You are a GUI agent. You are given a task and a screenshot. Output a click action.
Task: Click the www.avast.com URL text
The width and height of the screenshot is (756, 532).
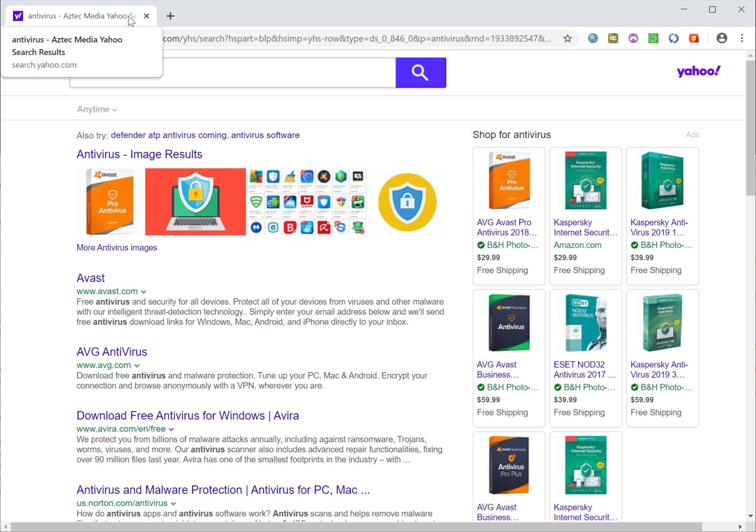107,292
